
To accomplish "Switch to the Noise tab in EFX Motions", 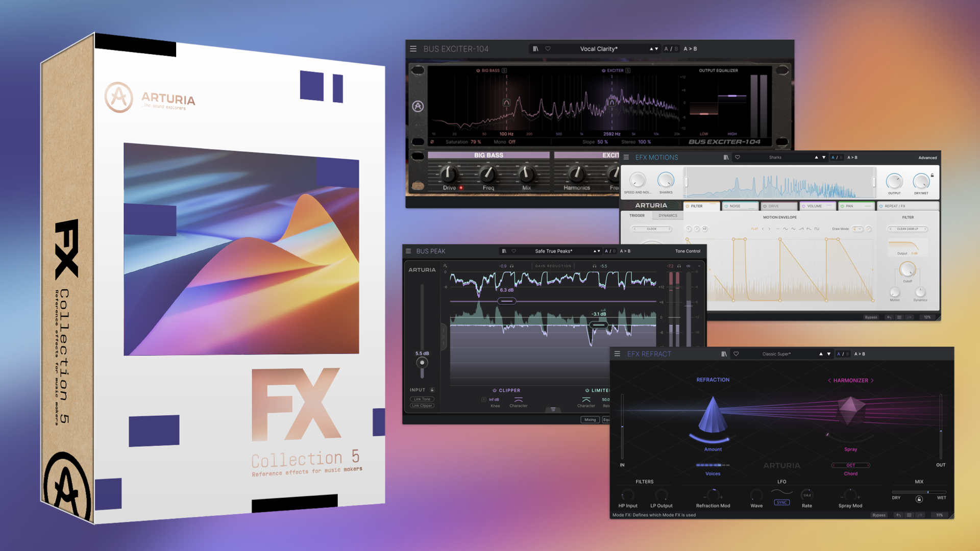I will 740,206.
